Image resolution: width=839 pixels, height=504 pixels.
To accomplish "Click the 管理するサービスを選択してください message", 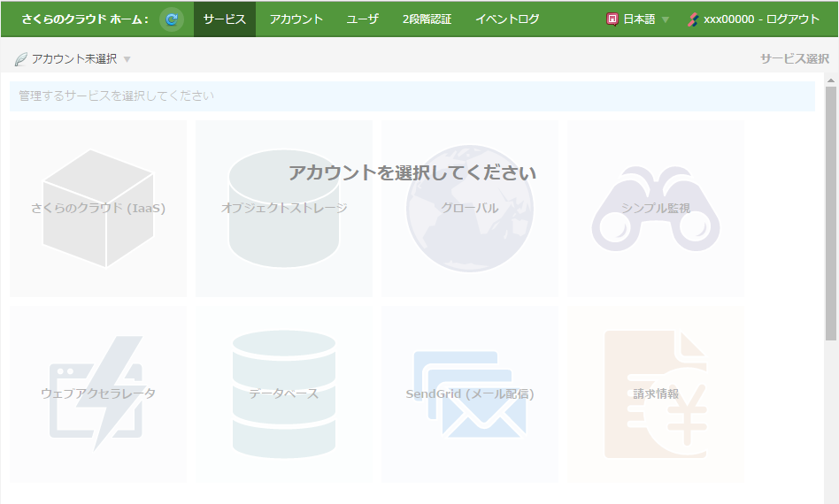I will click(x=116, y=95).
